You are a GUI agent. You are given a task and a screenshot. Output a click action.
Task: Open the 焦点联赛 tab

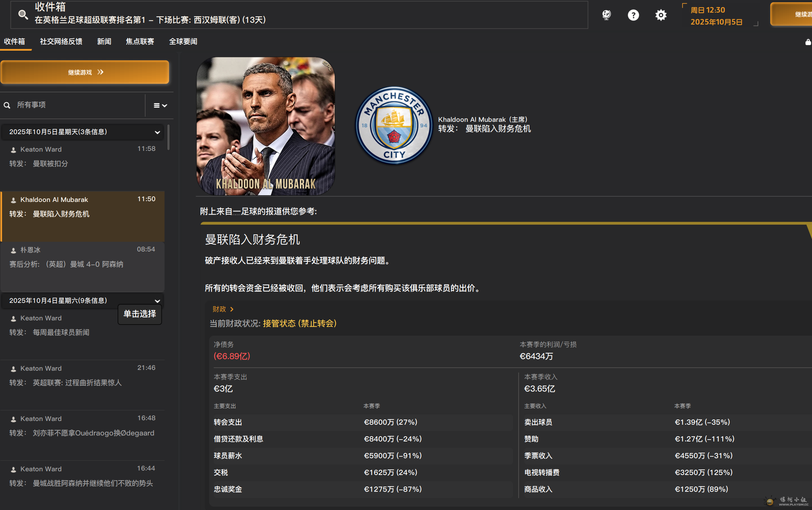point(140,41)
